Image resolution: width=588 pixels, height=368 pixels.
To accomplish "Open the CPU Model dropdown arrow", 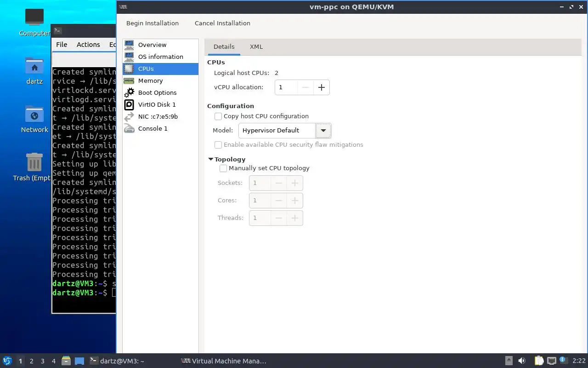I will tap(323, 131).
